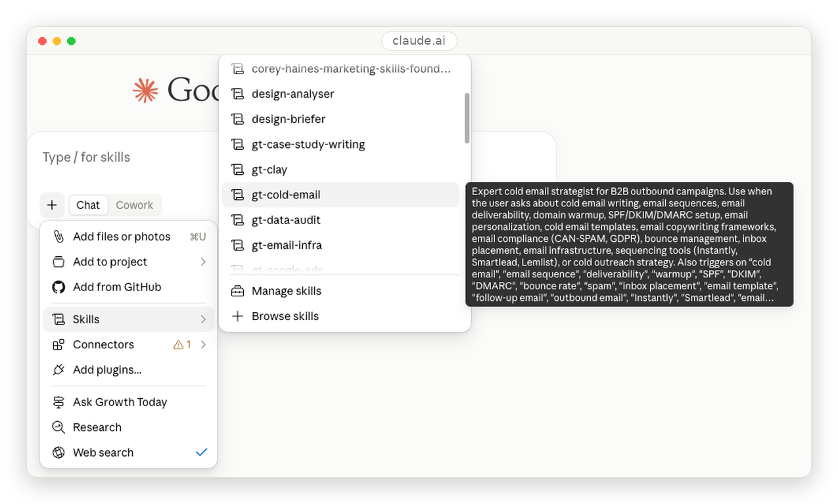Select the gt-clay skill
This screenshot has width=838, height=504.
340,170
